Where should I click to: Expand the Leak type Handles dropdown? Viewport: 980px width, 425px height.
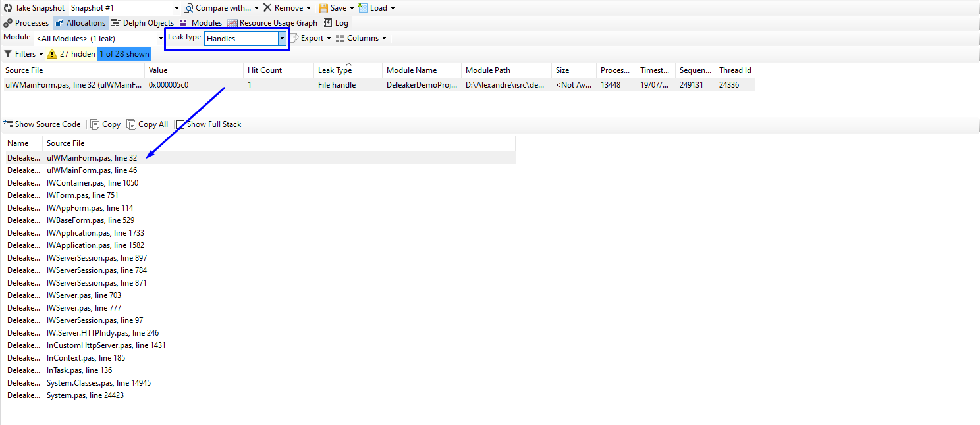(x=282, y=39)
